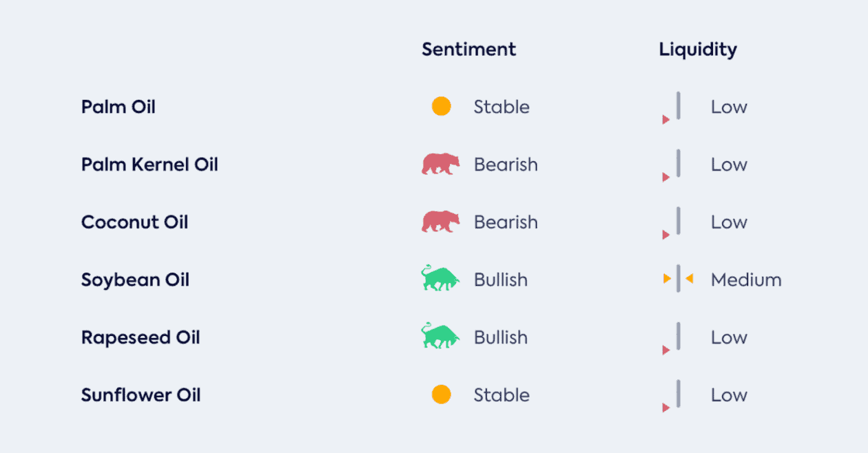868x453 pixels.
Task: Click Rapeseed Oil liquidity gauge indicator
Action: point(672,338)
